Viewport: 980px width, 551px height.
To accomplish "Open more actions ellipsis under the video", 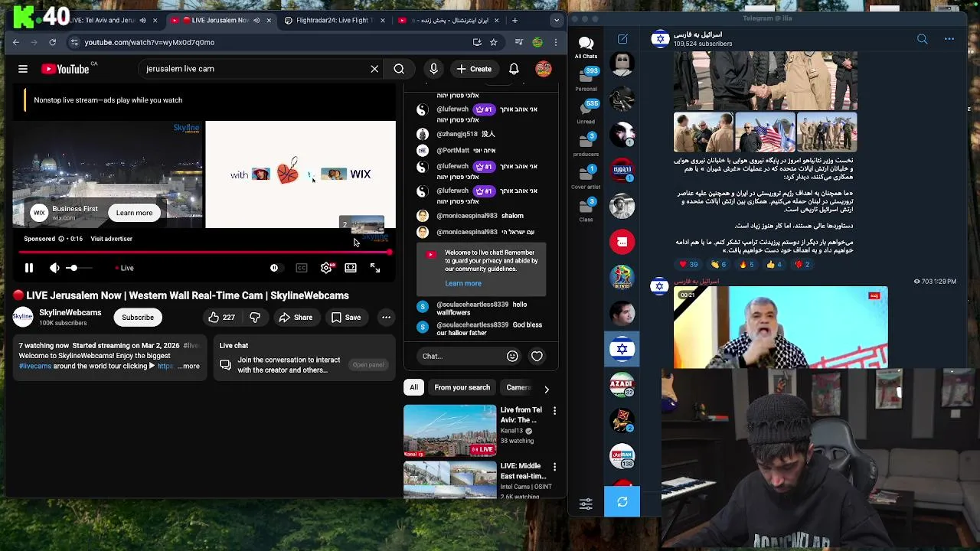I will pos(386,317).
